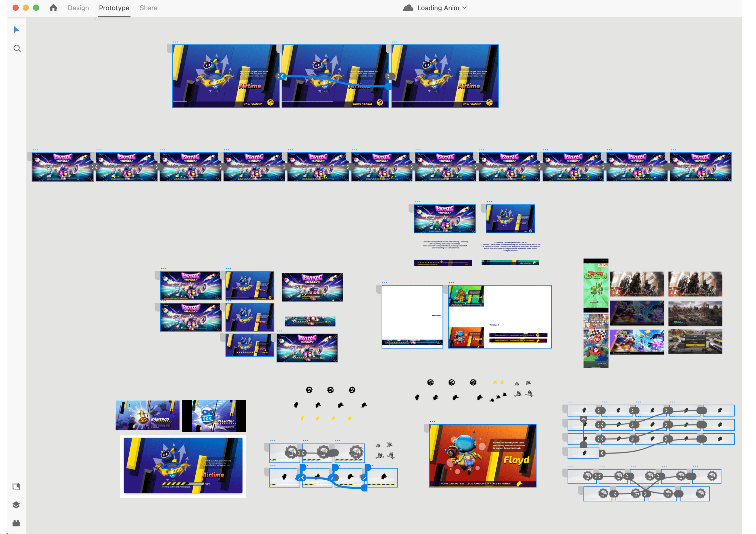Viewport: 756px width, 534px height.
Task: Toggle home flow tab on first Airtime artboard
Action: click(x=169, y=49)
